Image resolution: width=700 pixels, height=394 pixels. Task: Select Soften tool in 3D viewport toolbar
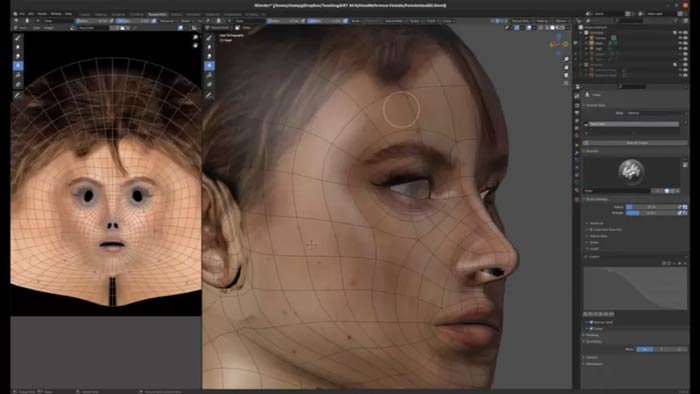(209, 47)
